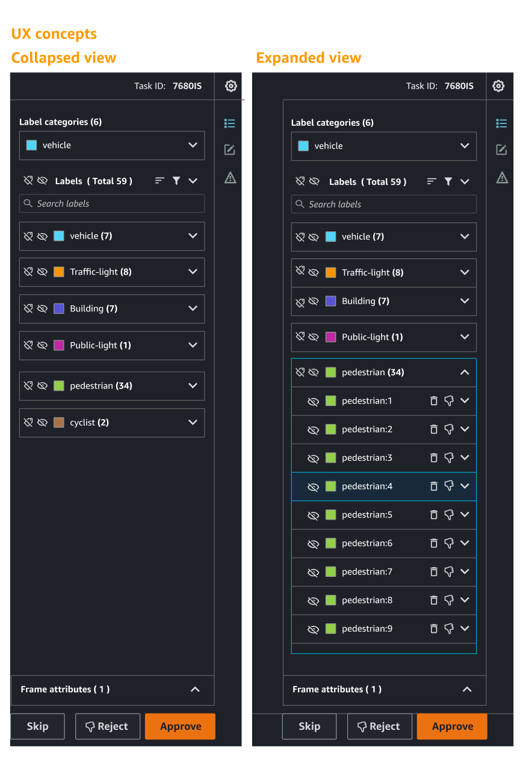Toggle visibility of pedestrian:2
This screenshot has width=532, height=766.
point(313,429)
